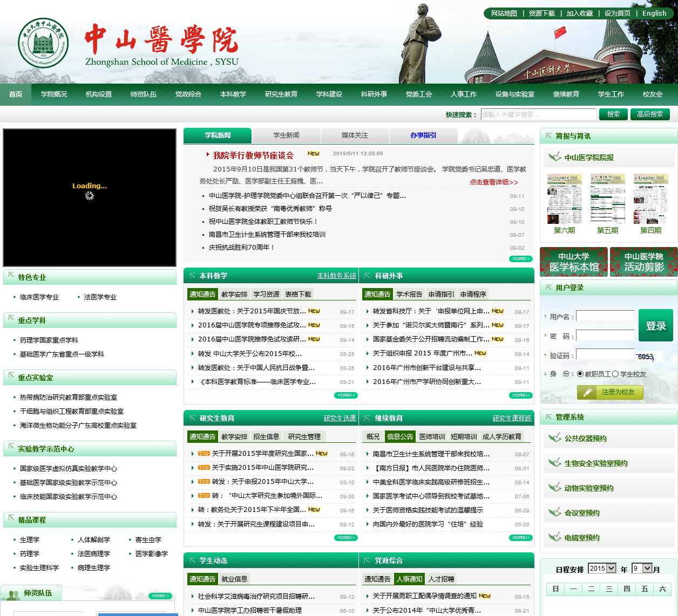678x616 pixels.
Task: Select the 学生校友 radio button
Action: pos(615,374)
